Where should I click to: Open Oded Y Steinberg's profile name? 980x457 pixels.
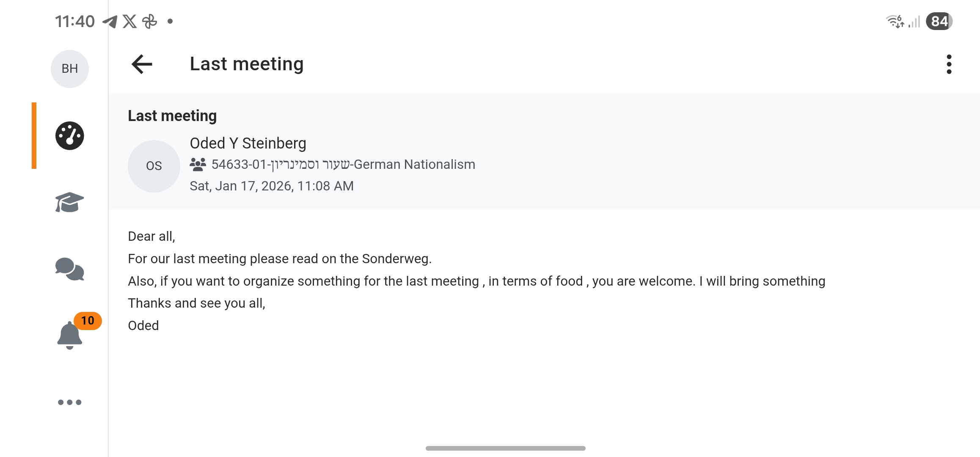248,143
